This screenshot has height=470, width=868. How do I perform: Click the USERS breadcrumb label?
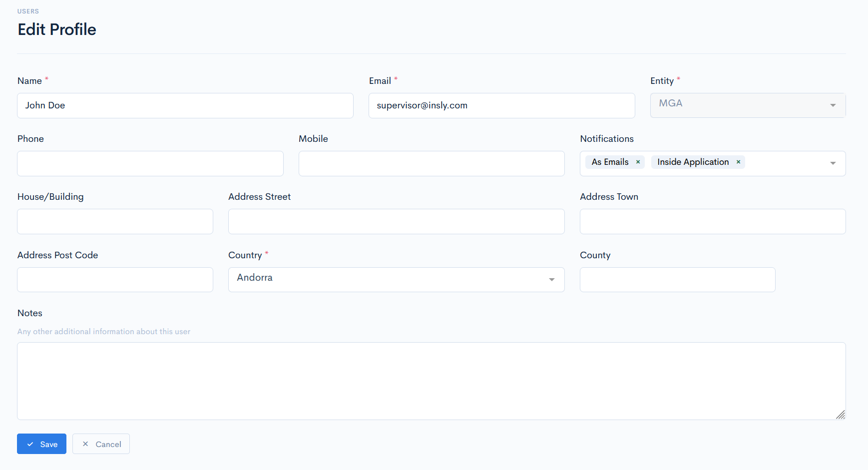[28, 11]
